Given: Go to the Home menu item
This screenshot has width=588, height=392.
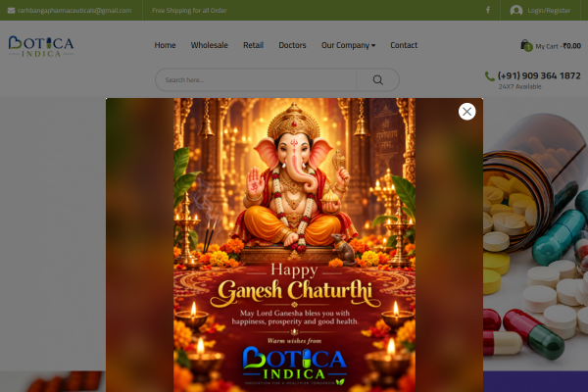Looking at the screenshot, I should (165, 45).
